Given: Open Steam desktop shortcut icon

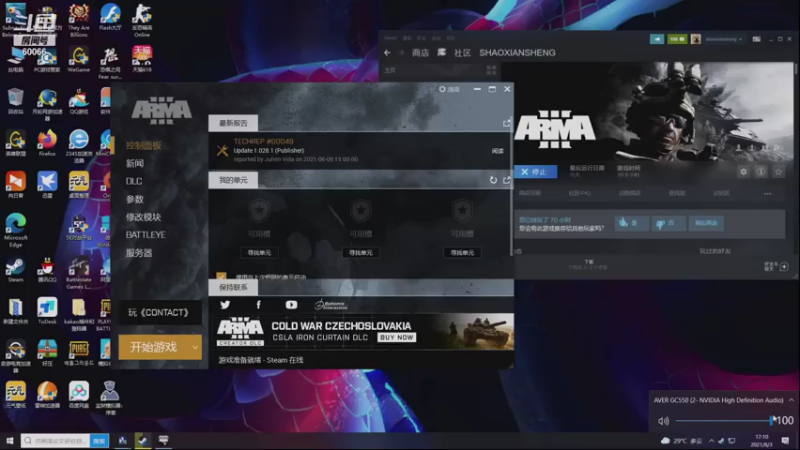Looking at the screenshot, I should tap(15, 270).
